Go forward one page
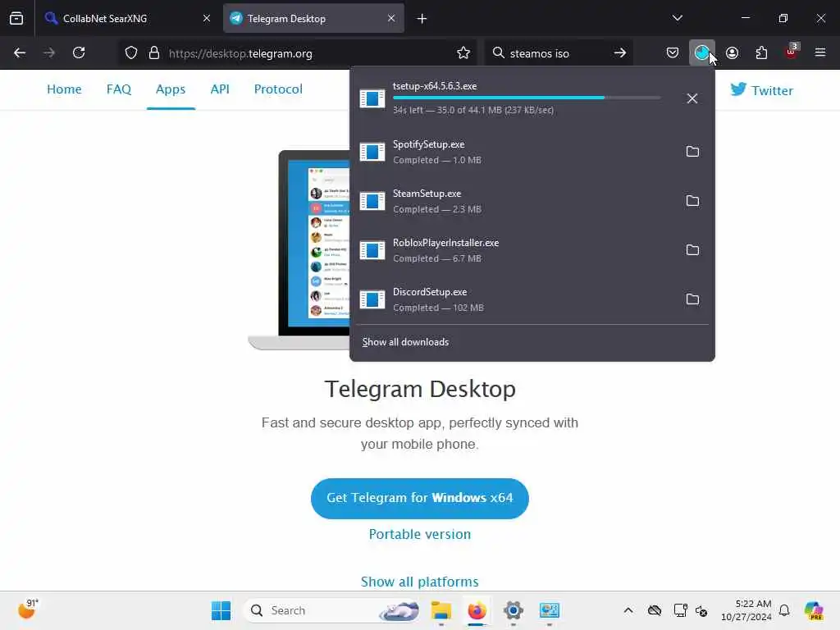 (49, 53)
